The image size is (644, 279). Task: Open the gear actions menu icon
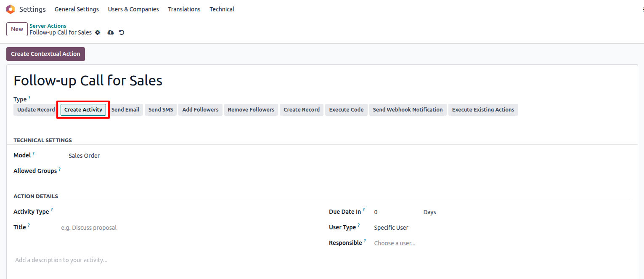[x=98, y=32]
